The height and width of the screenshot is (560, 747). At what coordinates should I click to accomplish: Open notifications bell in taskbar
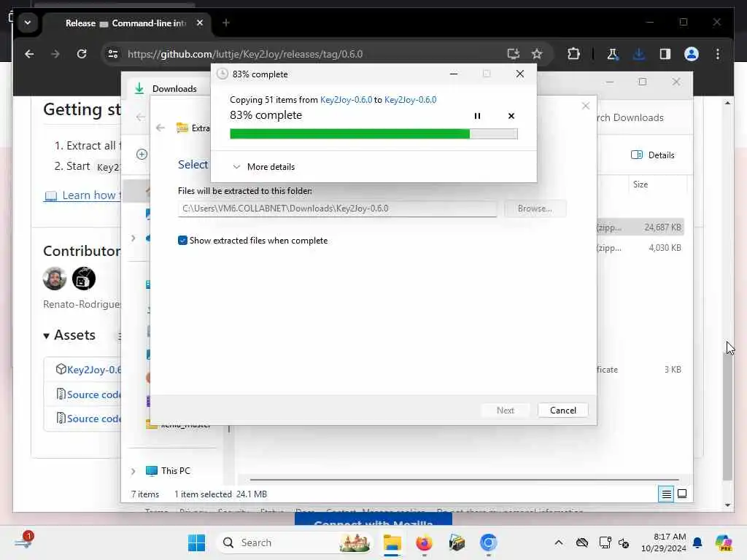(697, 542)
